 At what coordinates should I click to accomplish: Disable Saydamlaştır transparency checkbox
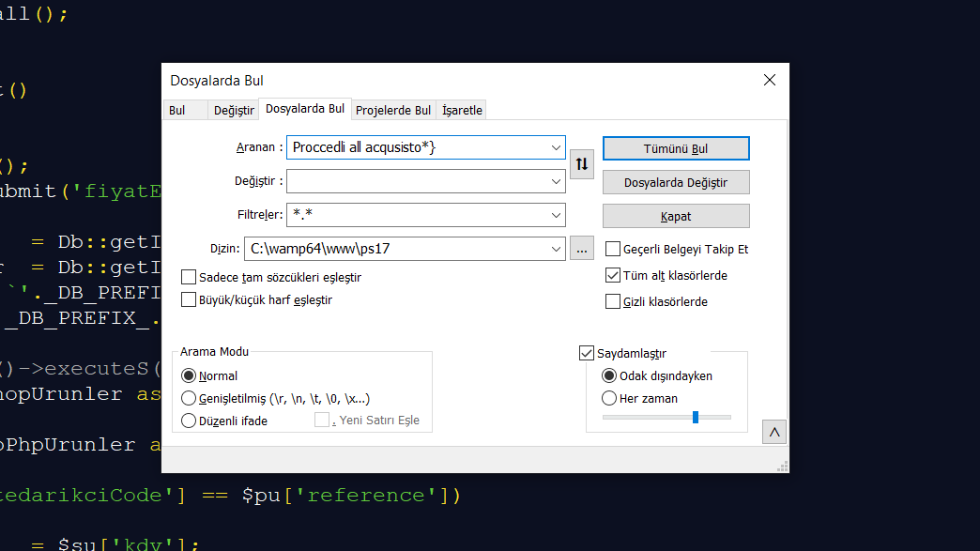click(x=587, y=353)
